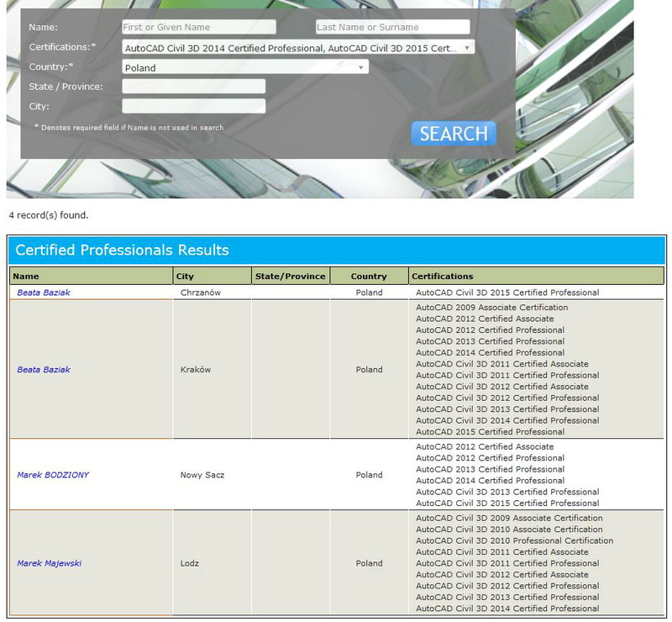Open the Marek Majewski profile link

(x=49, y=563)
